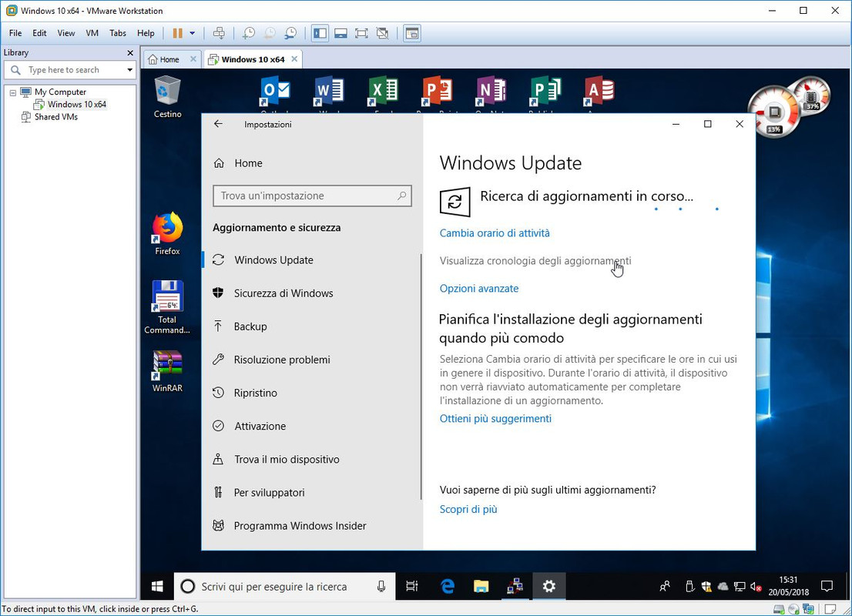The image size is (852, 616).
Task: Open the Ripristino section
Action: (x=312, y=393)
